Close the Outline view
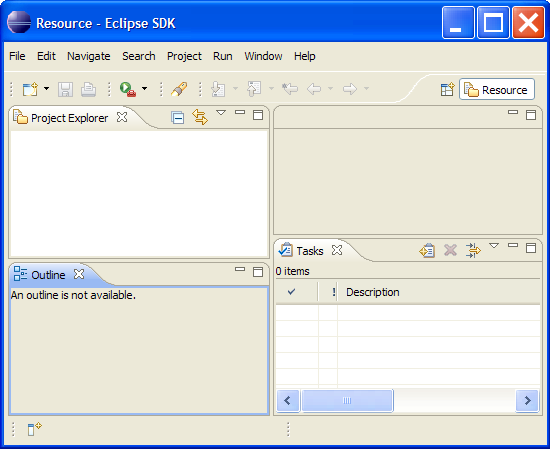550x449 pixels. tap(79, 274)
